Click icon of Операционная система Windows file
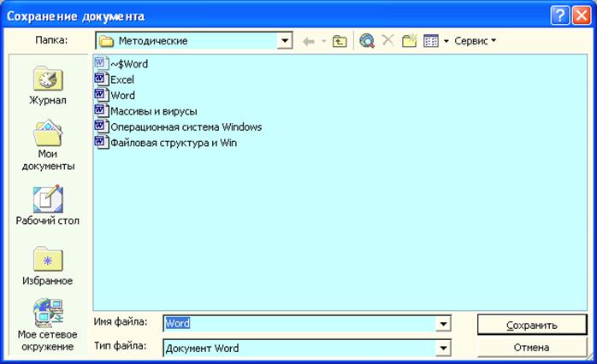The height and width of the screenshot is (364, 597). (x=101, y=126)
